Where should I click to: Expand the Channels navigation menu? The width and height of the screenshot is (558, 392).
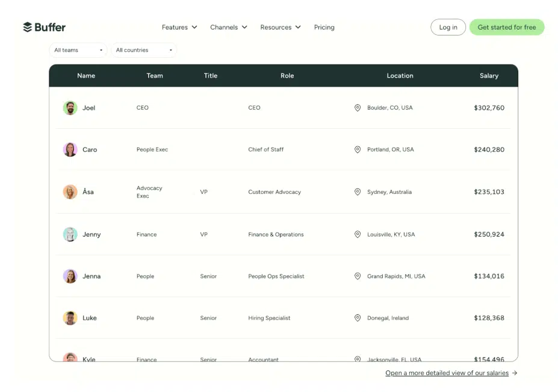pyautogui.click(x=229, y=27)
